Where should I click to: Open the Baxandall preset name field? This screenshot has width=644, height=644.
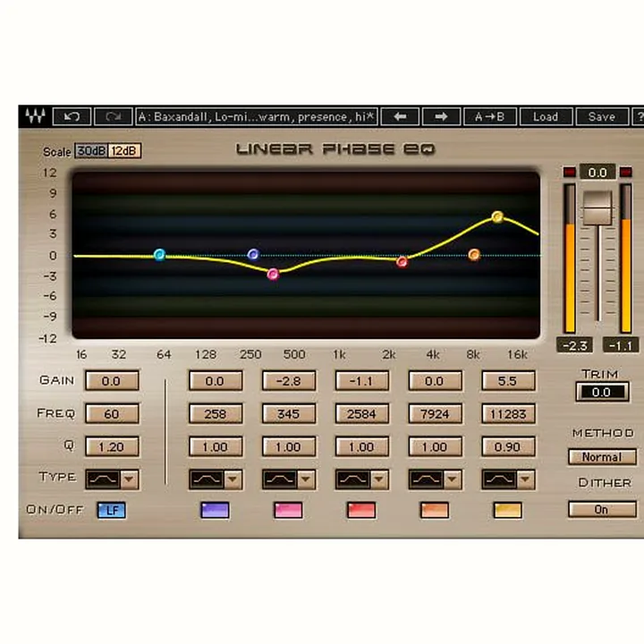click(257, 116)
